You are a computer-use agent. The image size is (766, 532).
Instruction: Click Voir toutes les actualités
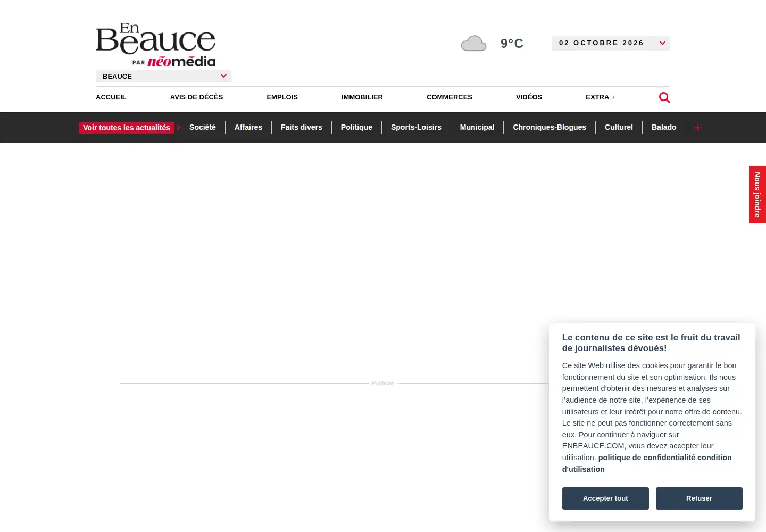(x=127, y=128)
